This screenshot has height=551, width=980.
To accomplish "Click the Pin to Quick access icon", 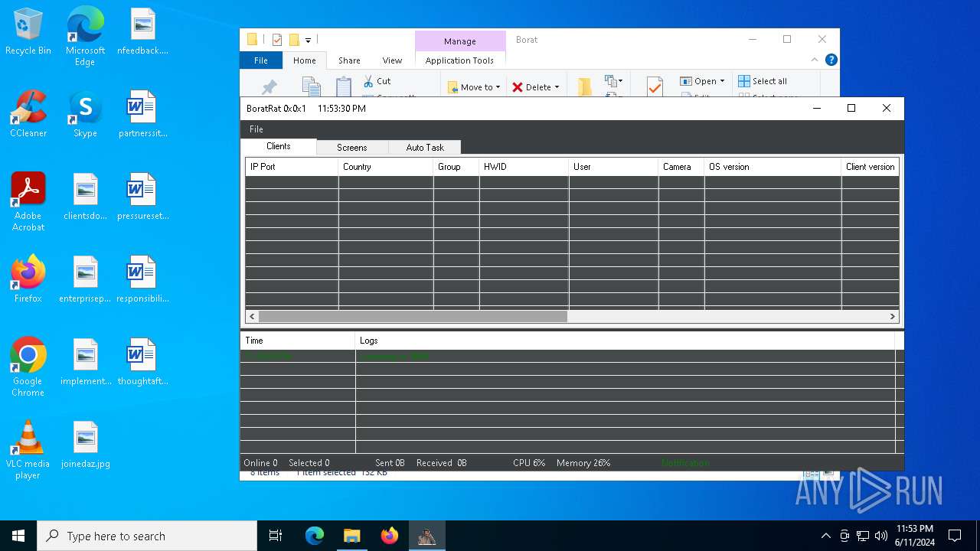I will (269, 87).
